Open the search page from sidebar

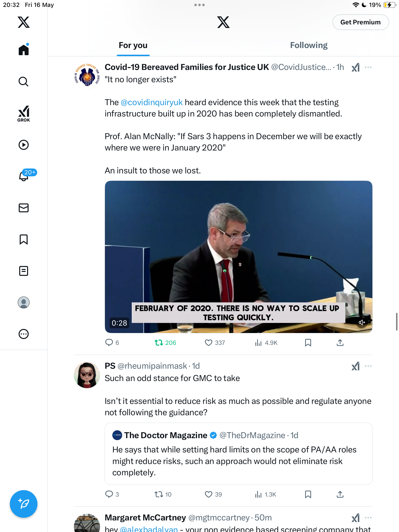pos(24,82)
